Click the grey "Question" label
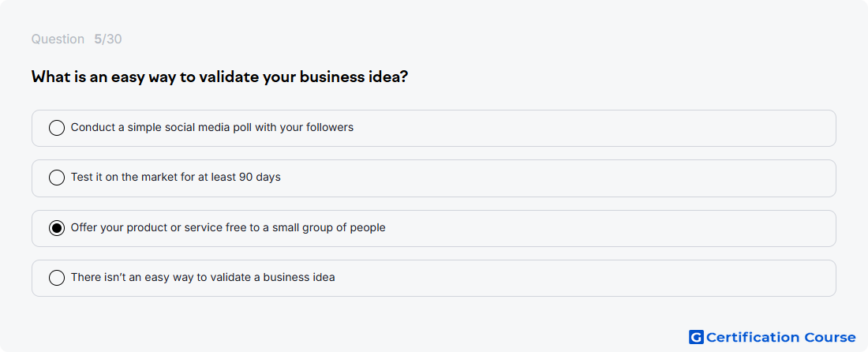868x352 pixels. pyautogui.click(x=58, y=39)
